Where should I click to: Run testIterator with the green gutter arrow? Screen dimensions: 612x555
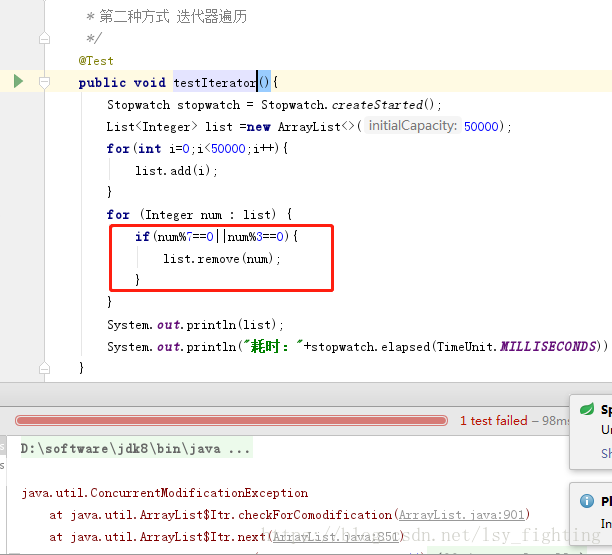coord(18,81)
